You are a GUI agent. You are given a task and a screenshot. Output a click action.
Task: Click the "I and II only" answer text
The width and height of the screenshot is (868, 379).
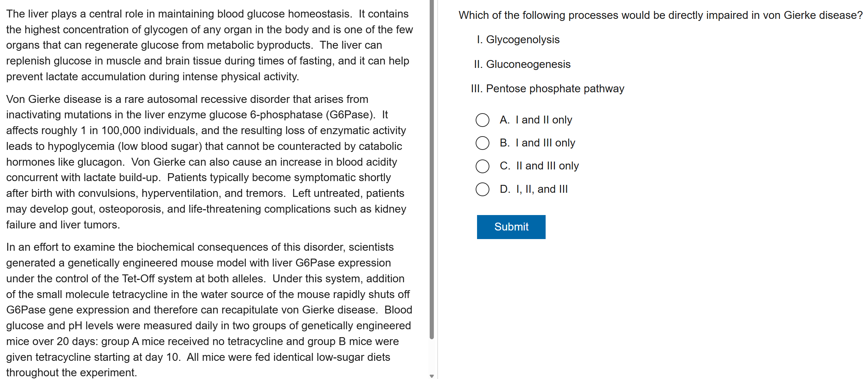(544, 120)
